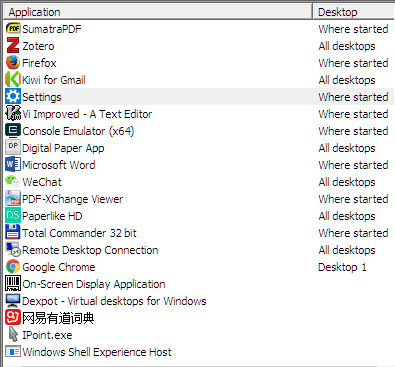Select the Remote Desktop Connection name
The height and width of the screenshot is (367, 395).
coord(90,250)
